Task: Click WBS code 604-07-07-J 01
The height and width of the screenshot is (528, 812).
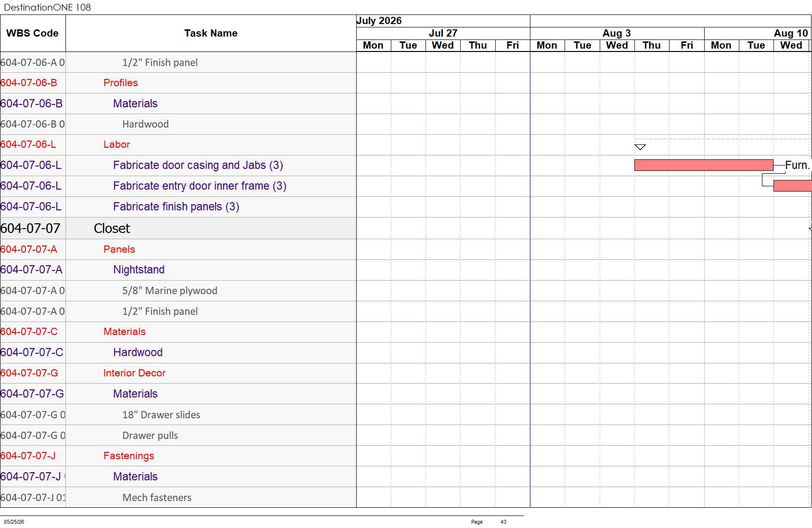Action: (x=33, y=498)
